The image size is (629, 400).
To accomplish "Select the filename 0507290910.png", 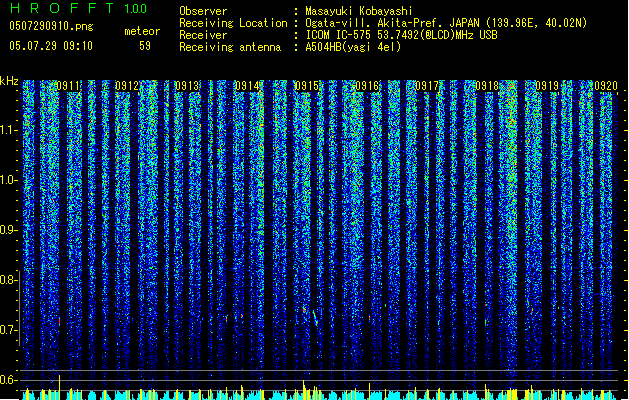I will [x=51, y=26].
